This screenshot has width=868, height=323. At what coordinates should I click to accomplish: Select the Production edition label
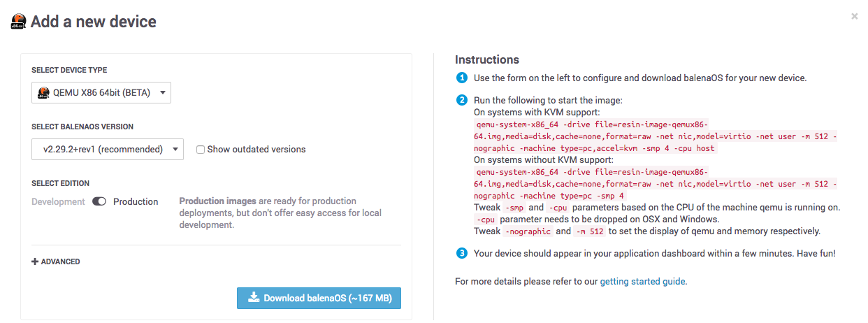(136, 201)
